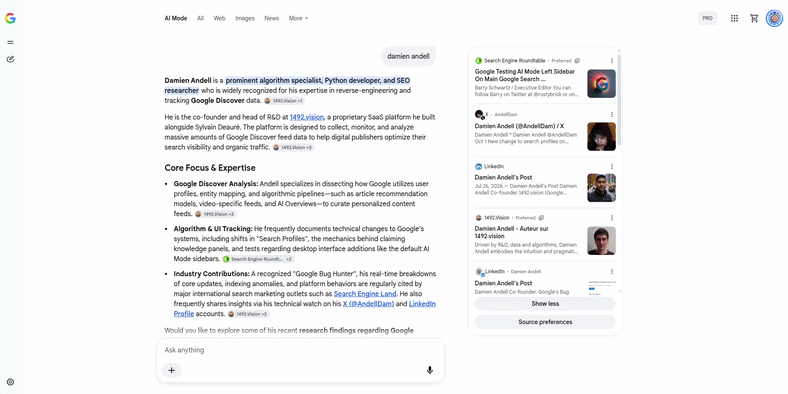The image size is (788, 394).
Task: Click the PRO badge
Action: click(x=707, y=19)
